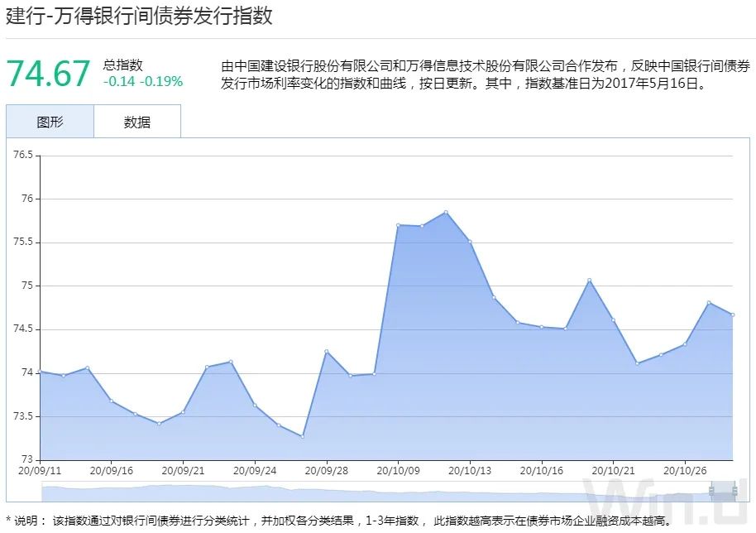Screen dimensions: 756x533
Task: Click the y-axis label 76.5
Action: (23, 155)
